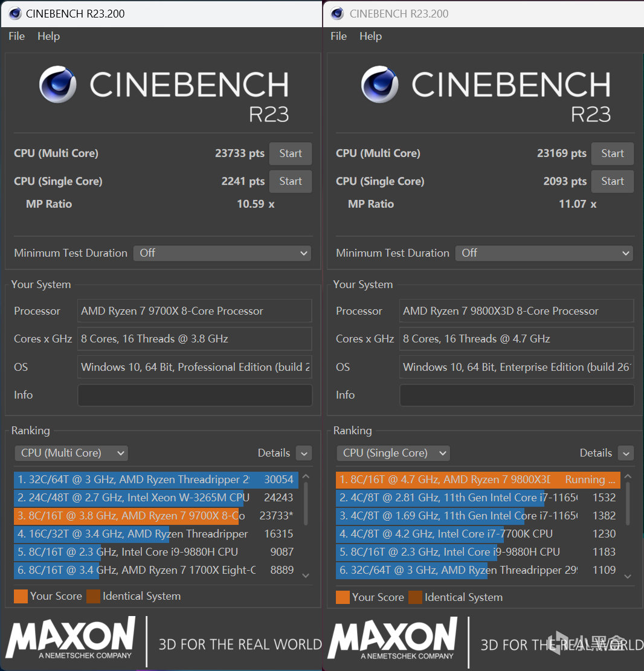Open Minimum Test Duration dropdown in left window
Image resolution: width=644 pixels, height=671 pixels.
coord(222,253)
